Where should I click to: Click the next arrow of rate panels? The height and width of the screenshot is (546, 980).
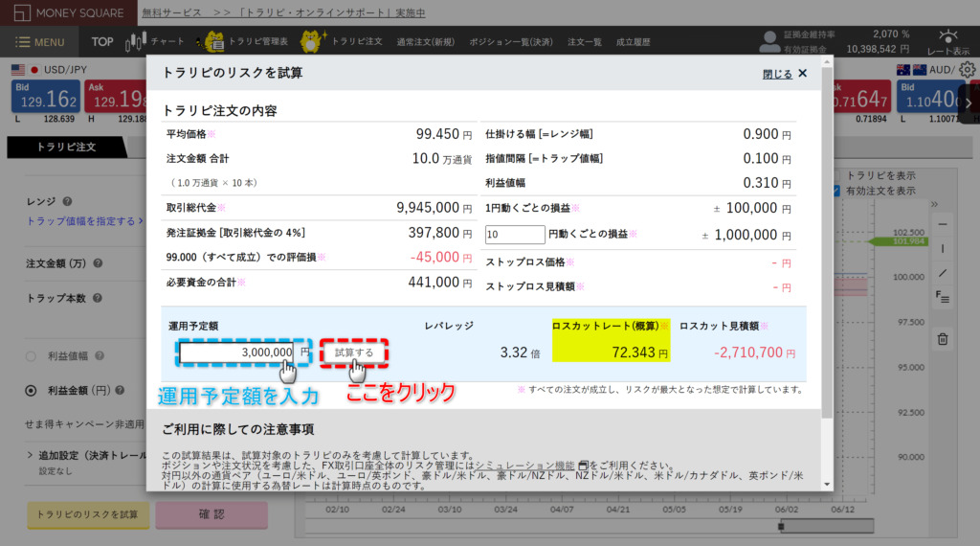[x=969, y=103]
